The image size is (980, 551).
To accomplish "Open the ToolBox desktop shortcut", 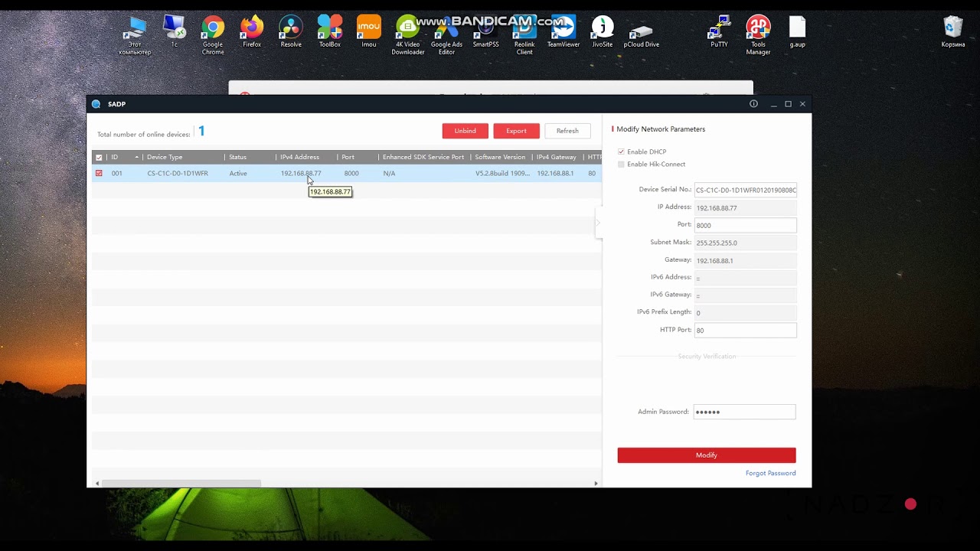I will [x=330, y=32].
